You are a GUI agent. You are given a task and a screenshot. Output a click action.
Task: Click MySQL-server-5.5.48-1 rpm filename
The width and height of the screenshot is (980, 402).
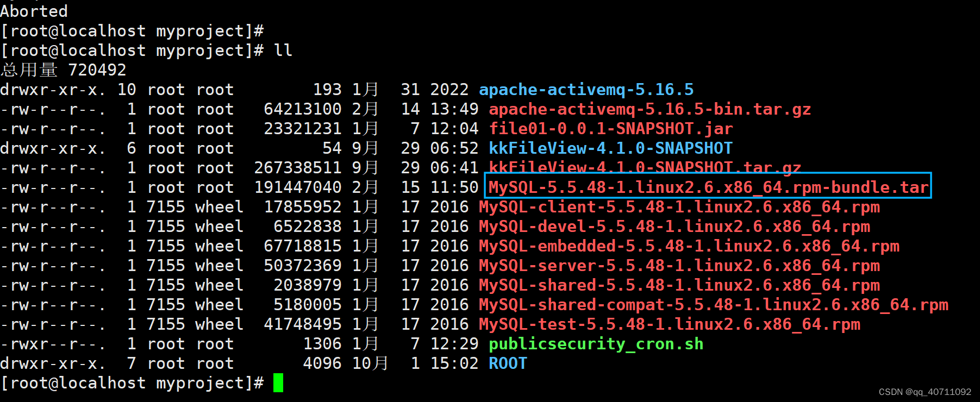click(x=679, y=266)
